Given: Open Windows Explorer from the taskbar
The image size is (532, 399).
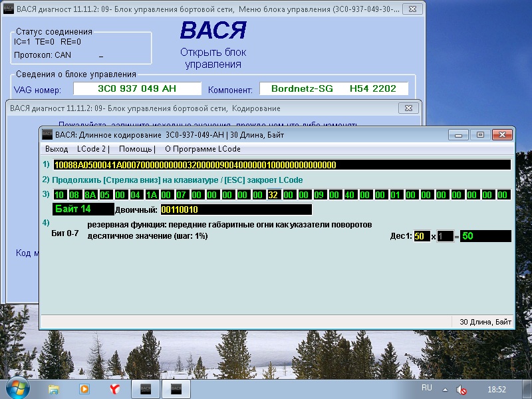Looking at the screenshot, I should (55, 388).
